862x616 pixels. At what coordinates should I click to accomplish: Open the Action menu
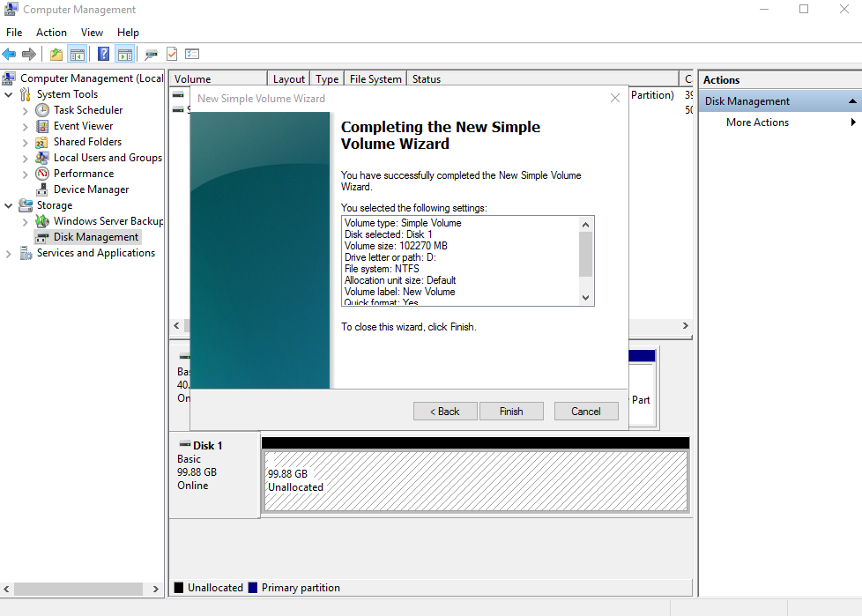[x=51, y=33]
